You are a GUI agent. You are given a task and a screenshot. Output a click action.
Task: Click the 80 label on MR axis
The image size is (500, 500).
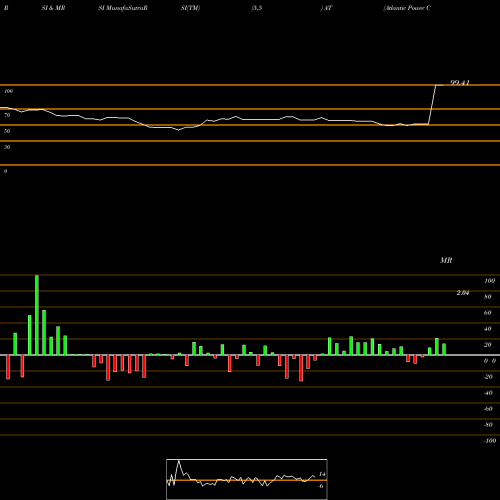(x=488, y=297)
